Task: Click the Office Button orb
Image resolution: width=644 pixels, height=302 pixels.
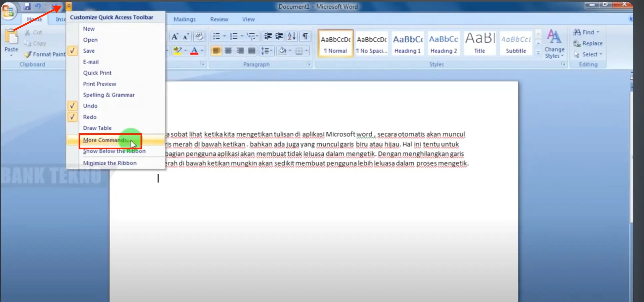Action: point(9,10)
